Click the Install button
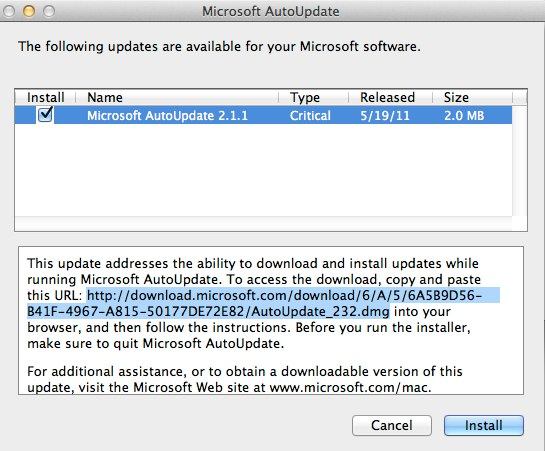Viewport: 545px width, 451px height. click(x=483, y=425)
